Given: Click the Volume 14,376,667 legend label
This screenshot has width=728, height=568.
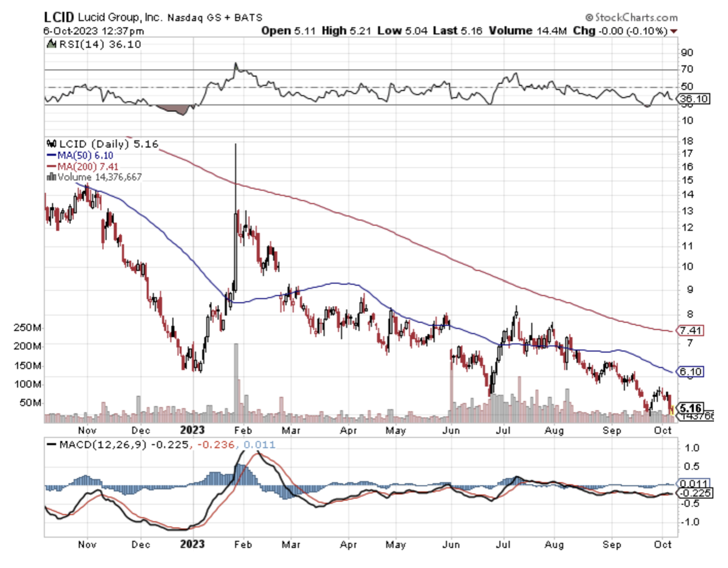Looking at the screenshot, I should (x=99, y=177).
